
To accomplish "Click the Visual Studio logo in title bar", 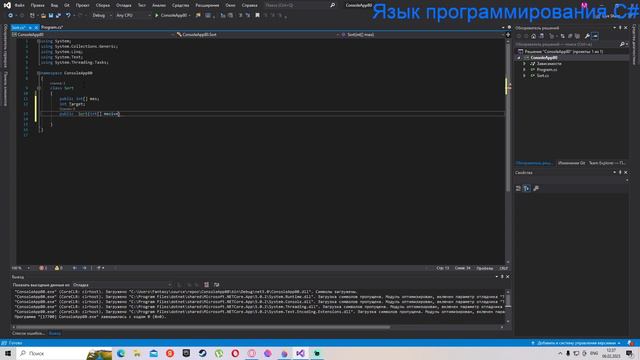I will [x=7, y=5].
